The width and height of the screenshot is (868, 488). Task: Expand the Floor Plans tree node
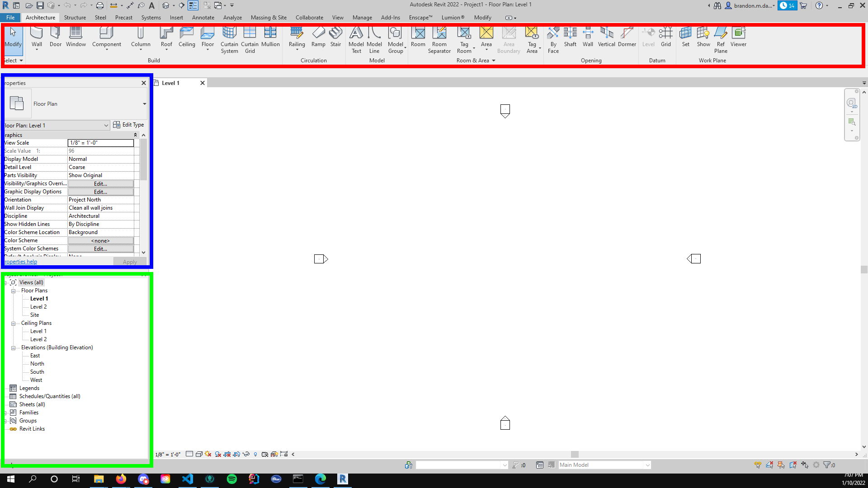pos(13,290)
